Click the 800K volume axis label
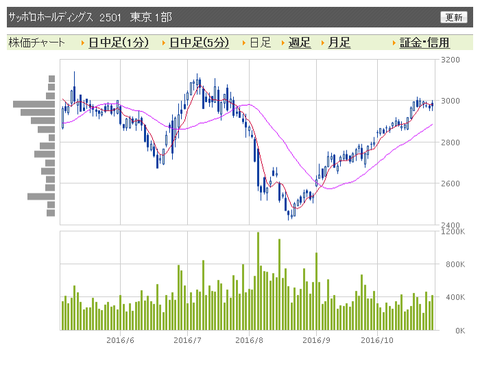Viewport: 480px width, 367px height. 455,264
